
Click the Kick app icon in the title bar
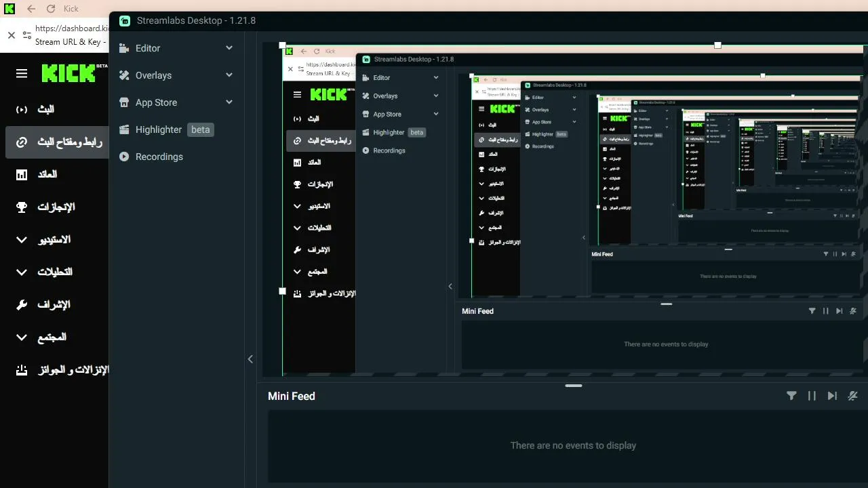click(x=9, y=9)
